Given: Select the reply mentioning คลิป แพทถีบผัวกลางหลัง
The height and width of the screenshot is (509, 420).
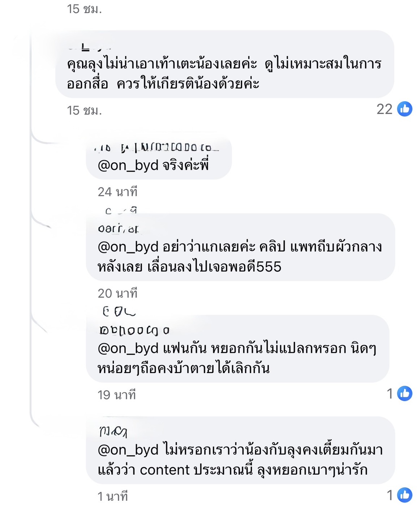Looking at the screenshot, I should pos(240,257).
